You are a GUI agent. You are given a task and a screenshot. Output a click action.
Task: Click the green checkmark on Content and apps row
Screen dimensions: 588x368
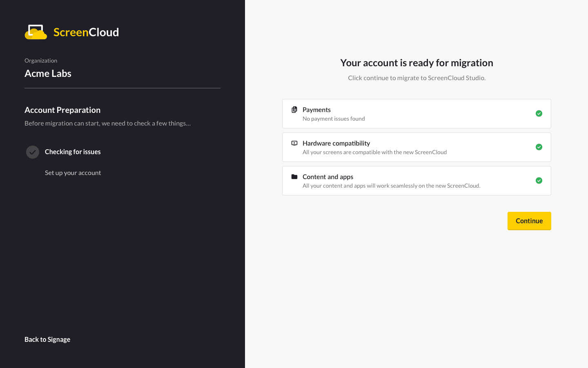[539, 180]
